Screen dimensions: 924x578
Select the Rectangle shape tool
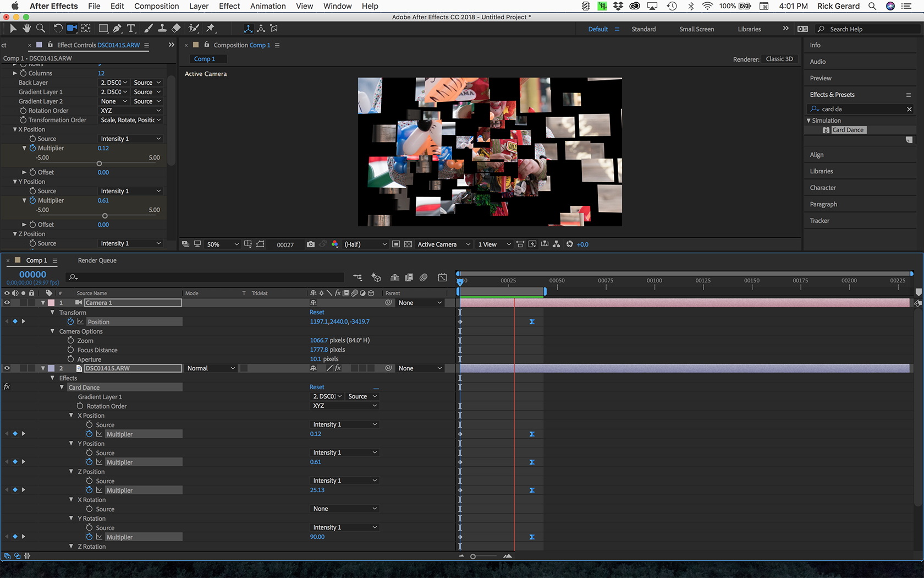(103, 28)
